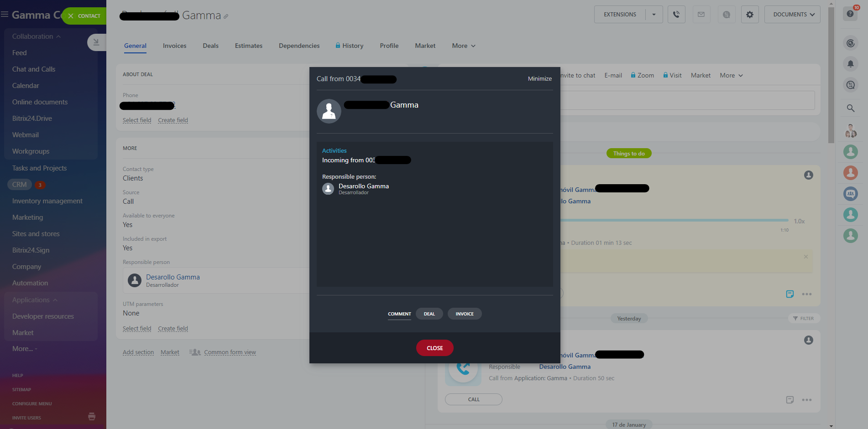Click the activity comment input field
The image size is (868, 429).
pos(687,100)
